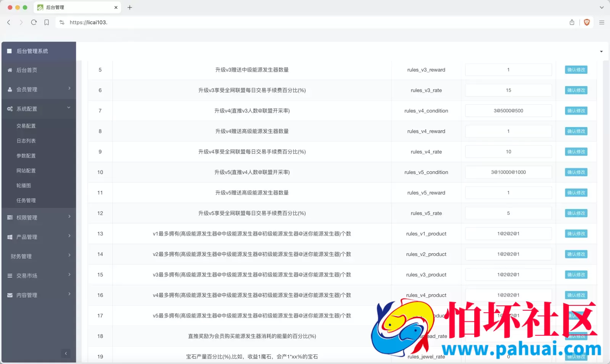Open the browser hamburger menu
This screenshot has width=610, height=364.
(602, 22)
